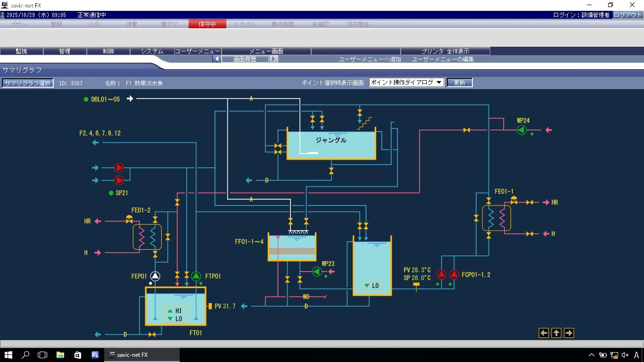Click the FEP01 white pump icon
The height and width of the screenshot is (362, 644).
(x=155, y=276)
